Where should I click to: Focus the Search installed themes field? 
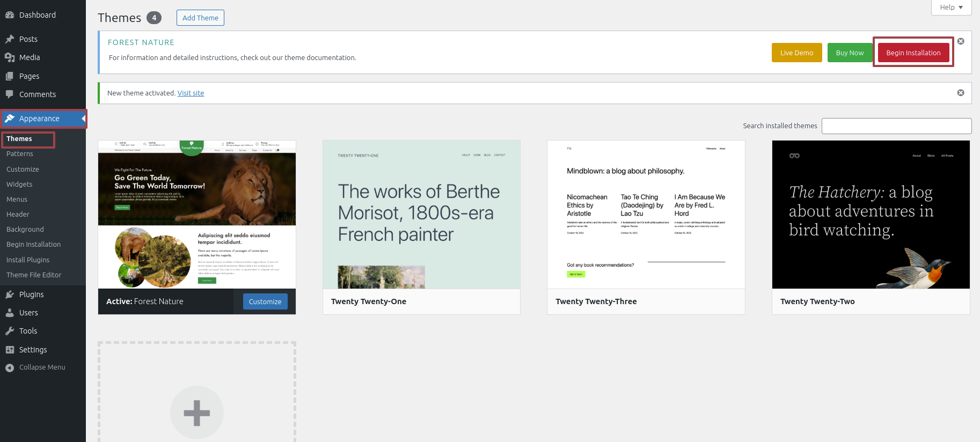coord(896,126)
